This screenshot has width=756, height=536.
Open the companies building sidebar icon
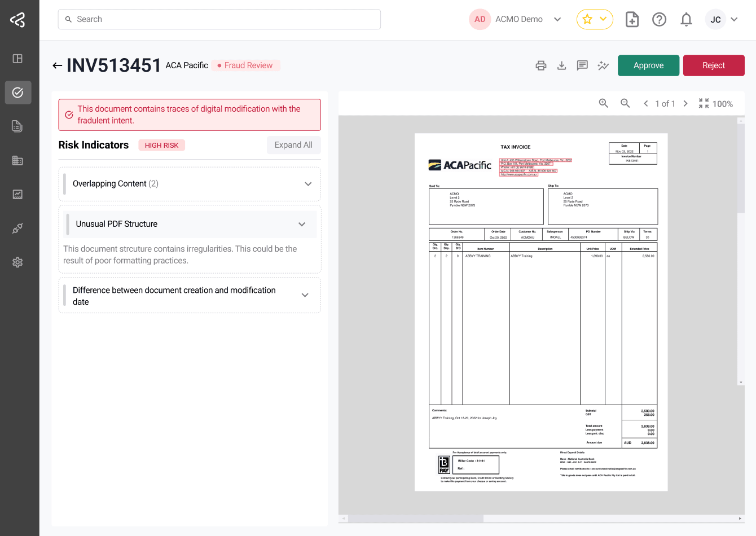coord(17,160)
